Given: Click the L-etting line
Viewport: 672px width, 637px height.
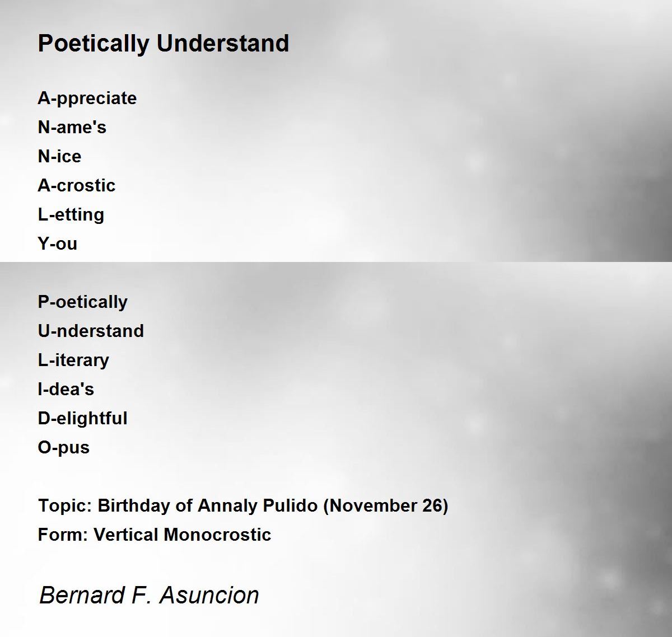Looking at the screenshot, I should (x=71, y=215).
